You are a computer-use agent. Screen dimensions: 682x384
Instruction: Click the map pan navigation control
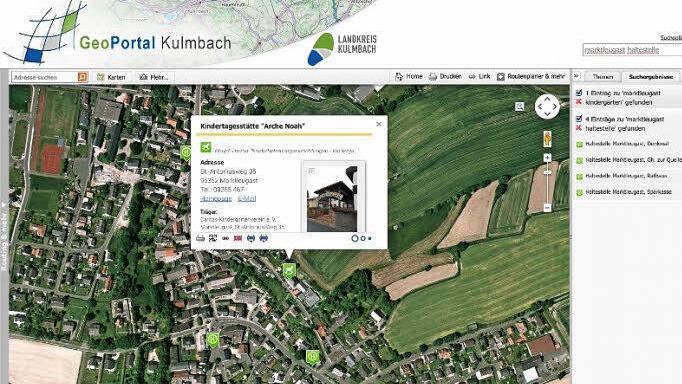click(547, 106)
